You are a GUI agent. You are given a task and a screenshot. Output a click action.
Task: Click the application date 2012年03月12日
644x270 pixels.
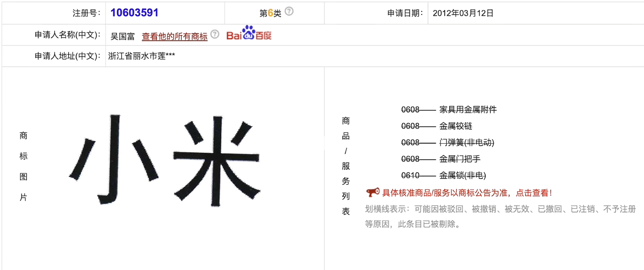463,13
